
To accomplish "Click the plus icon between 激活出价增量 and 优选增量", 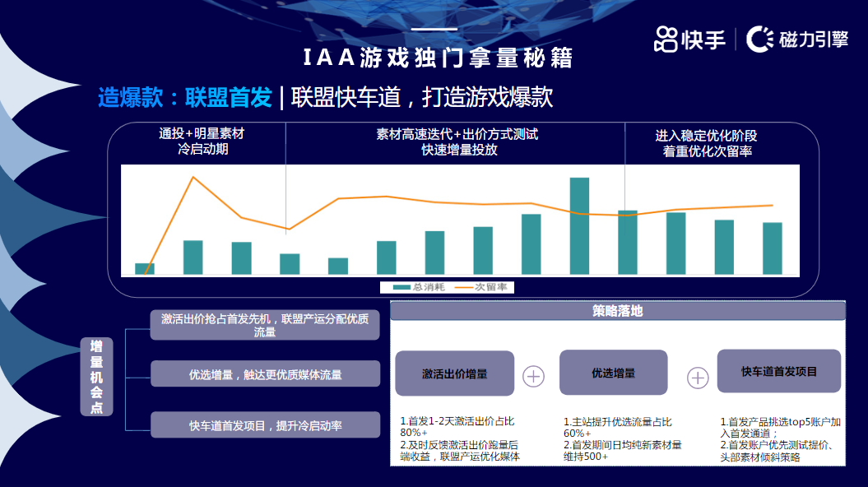I will pos(534,378).
